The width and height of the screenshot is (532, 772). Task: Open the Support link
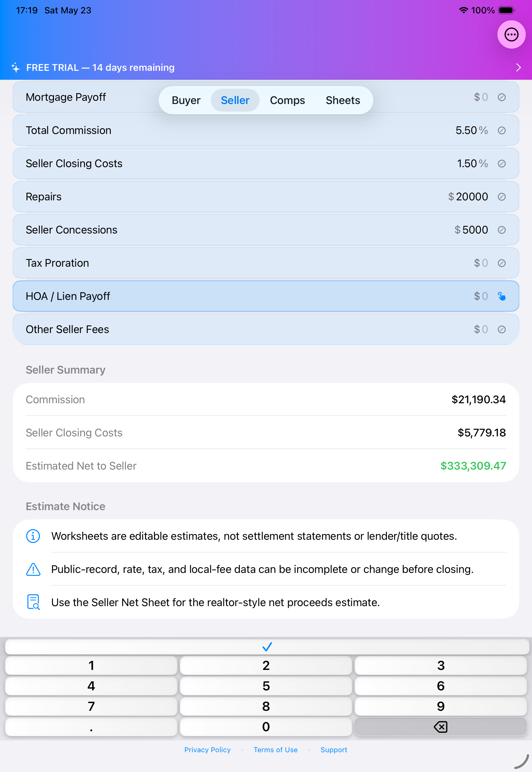point(334,750)
